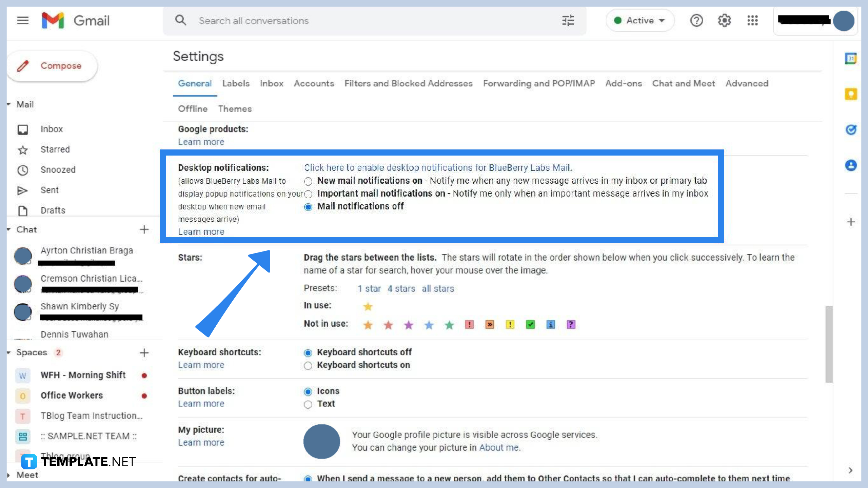Image resolution: width=868 pixels, height=488 pixels.
Task: Open the Labels settings tab
Action: coord(236,83)
